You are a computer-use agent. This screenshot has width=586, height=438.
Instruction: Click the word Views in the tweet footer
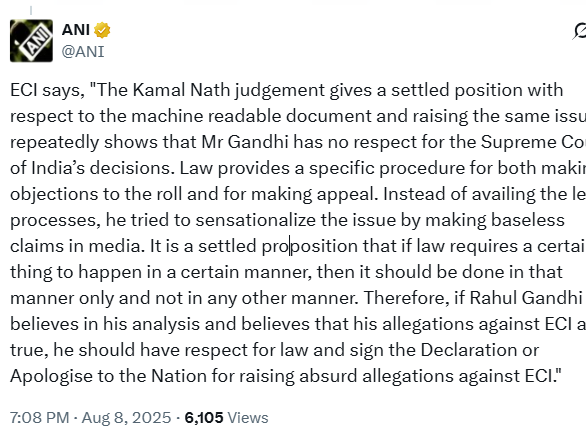(x=248, y=417)
